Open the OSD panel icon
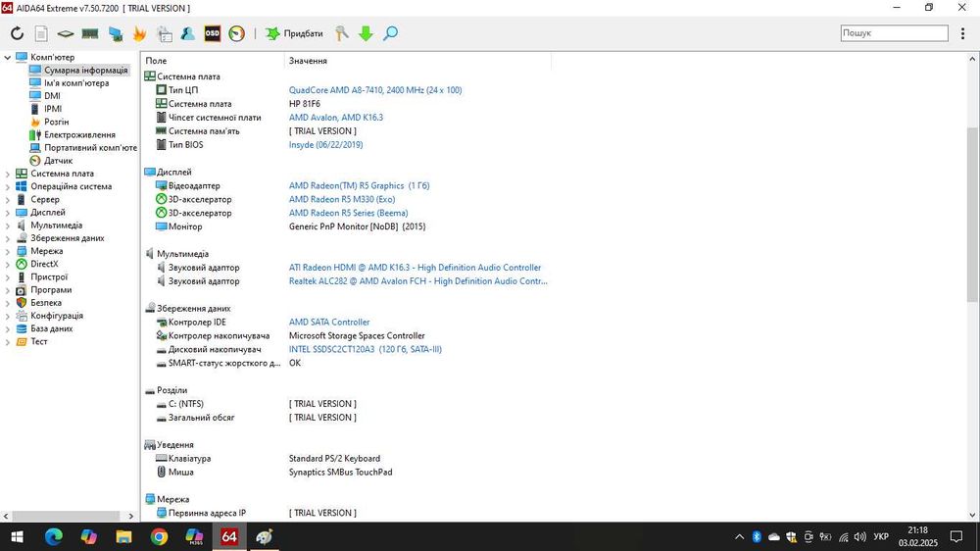 click(213, 33)
